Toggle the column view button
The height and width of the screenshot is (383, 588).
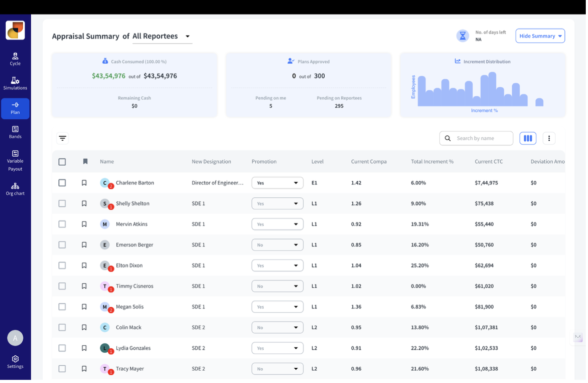click(528, 139)
